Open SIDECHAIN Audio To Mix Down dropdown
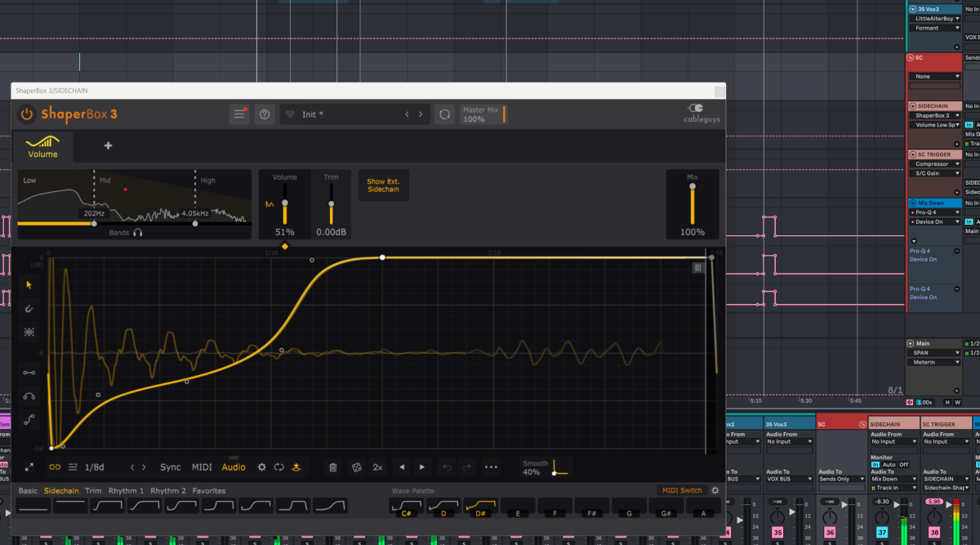 (x=893, y=479)
